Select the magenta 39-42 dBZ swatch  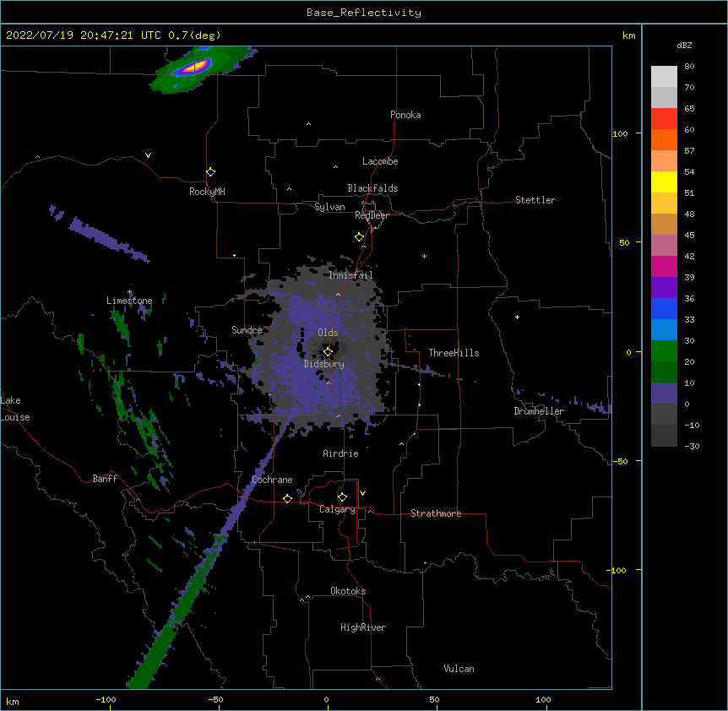pos(664,266)
